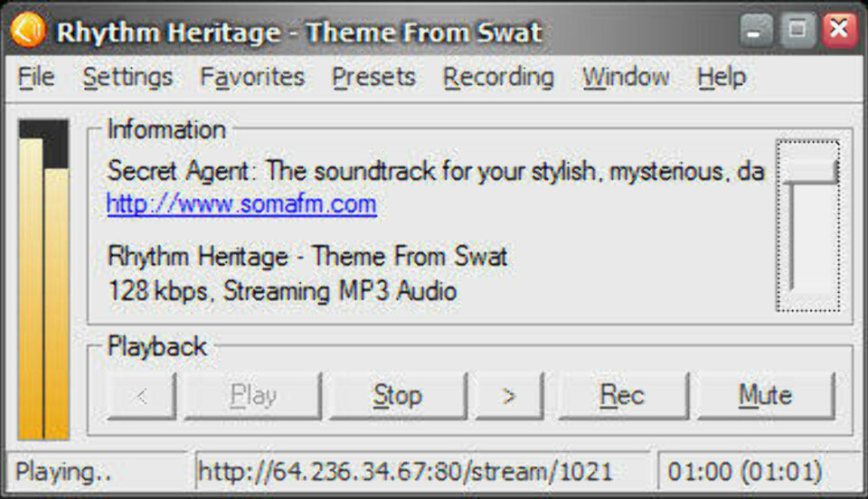Open the File menu
Screen dimensions: 868x499
click(36, 78)
